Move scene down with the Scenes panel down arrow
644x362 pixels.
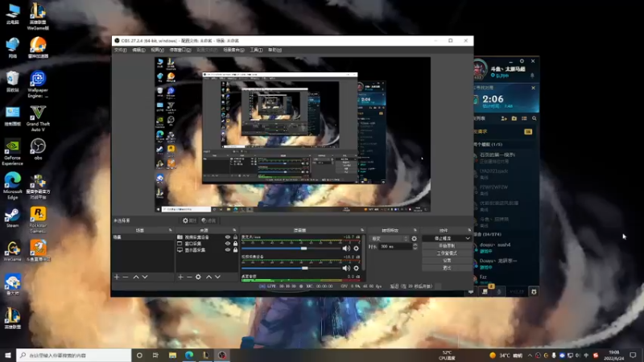145,277
